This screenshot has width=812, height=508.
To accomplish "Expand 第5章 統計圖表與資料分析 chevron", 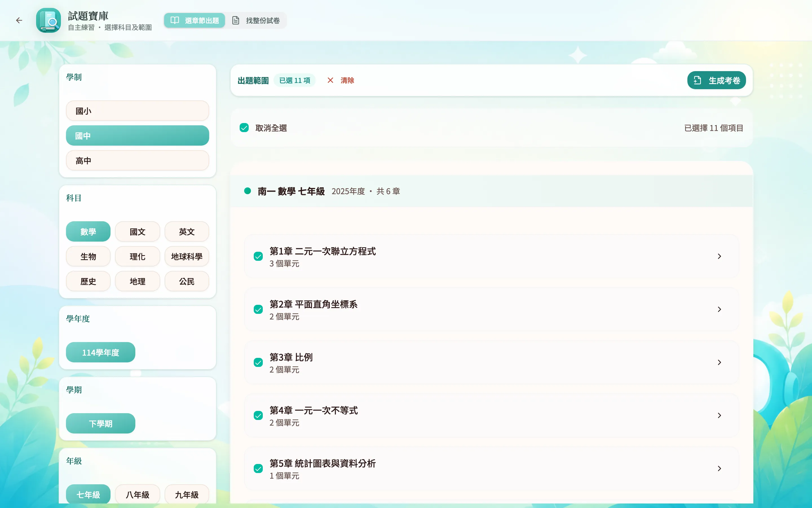I will pyautogui.click(x=720, y=469).
